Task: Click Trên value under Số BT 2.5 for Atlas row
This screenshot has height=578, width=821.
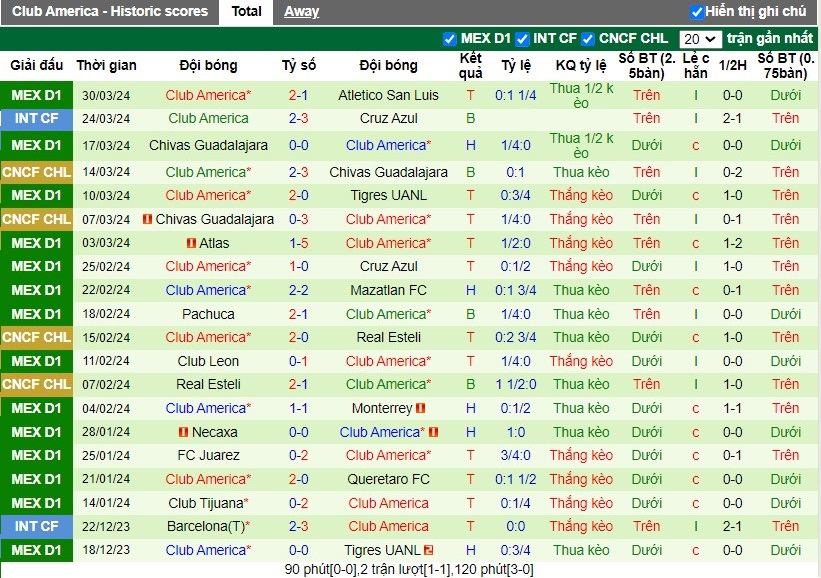Action: [x=646, y=243]
